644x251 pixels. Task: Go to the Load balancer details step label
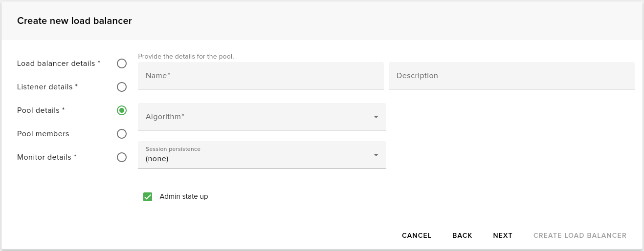pyautogui.click(x=59, y=63)
